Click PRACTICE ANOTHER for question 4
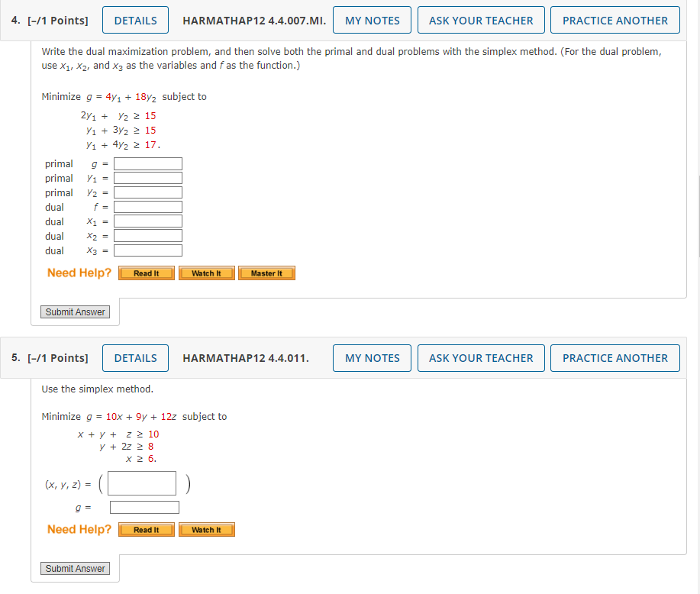This screenshot has width=700, height=594. coord(615,20)
